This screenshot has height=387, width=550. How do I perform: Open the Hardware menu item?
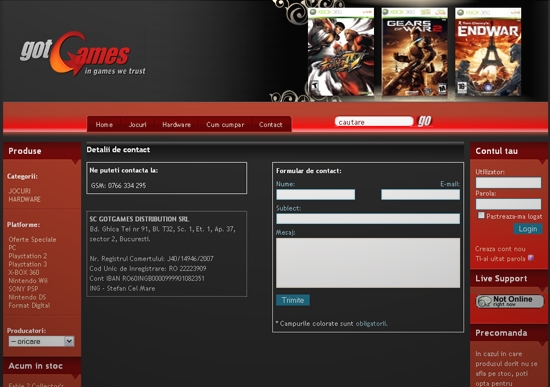coord(176,125)
